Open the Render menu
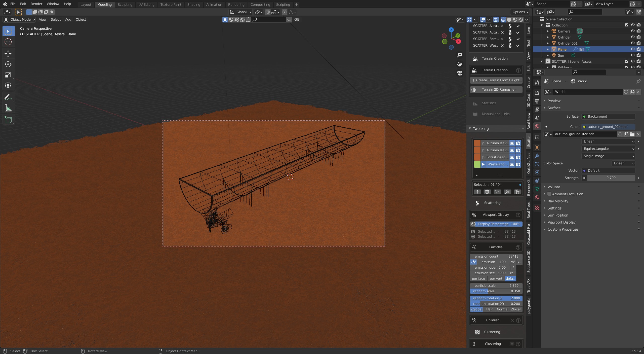The image size is (644, 354). [36, 4]
